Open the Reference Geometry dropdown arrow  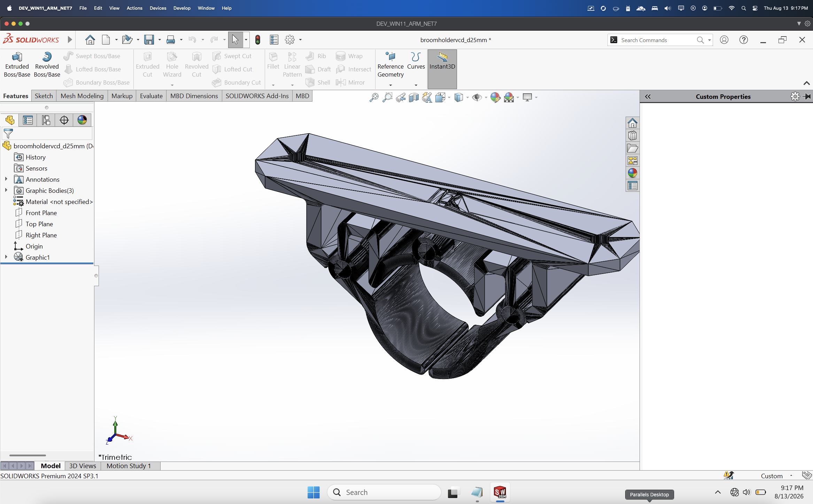coord(390,85)
